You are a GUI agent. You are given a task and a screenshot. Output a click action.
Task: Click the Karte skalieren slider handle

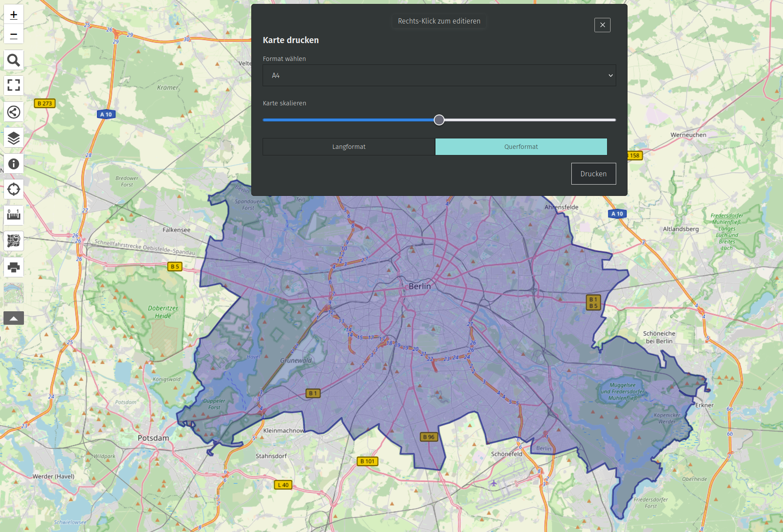click(x=439, y=120)
